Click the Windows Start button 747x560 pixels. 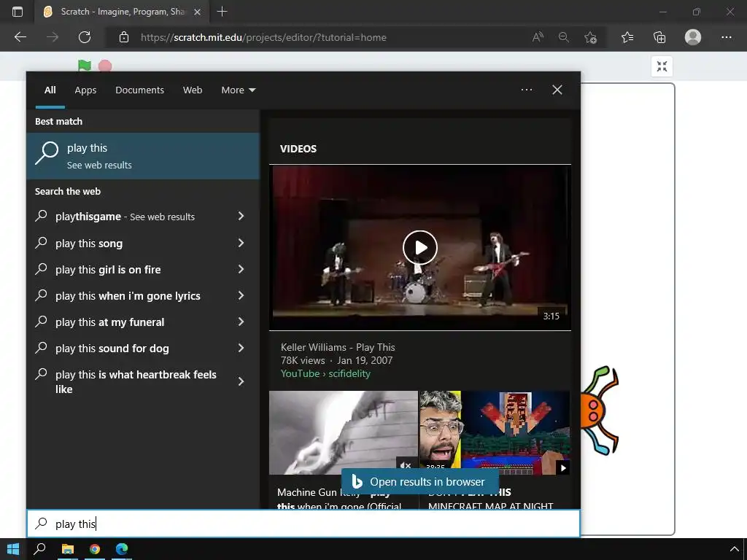pyautogui.click(x=13, y=549)
